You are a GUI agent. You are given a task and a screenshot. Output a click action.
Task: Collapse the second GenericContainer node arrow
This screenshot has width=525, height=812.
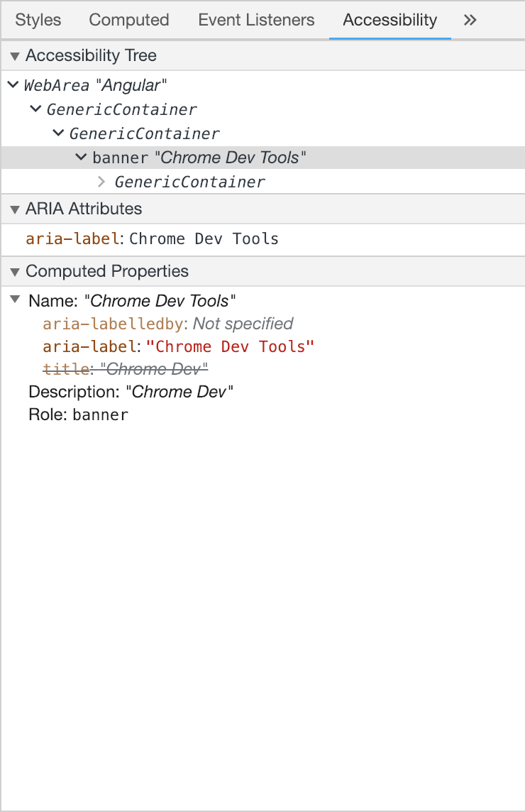pos(58,133)
